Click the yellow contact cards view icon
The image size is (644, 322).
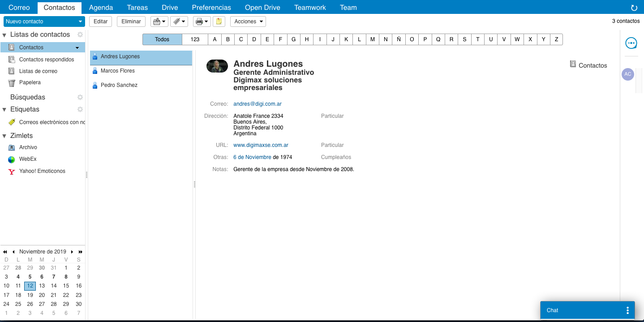219,21
